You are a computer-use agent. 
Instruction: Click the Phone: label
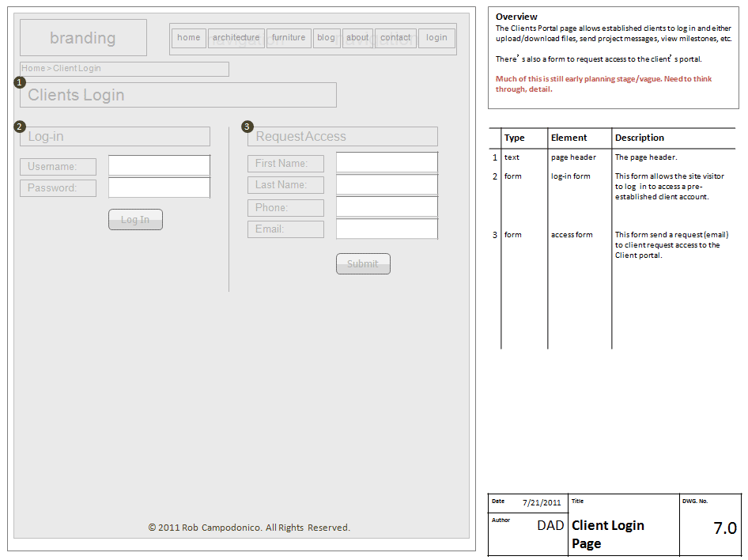tap(285, 208)
